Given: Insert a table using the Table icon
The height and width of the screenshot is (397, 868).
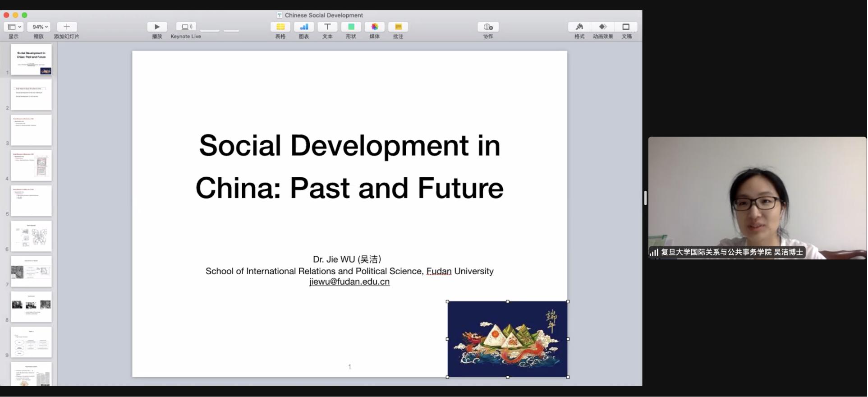Looking at the screenshot, I should [280, 27].
